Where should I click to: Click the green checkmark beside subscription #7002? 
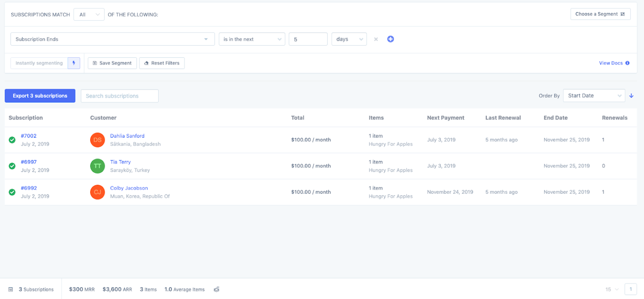tap(12, 140)
